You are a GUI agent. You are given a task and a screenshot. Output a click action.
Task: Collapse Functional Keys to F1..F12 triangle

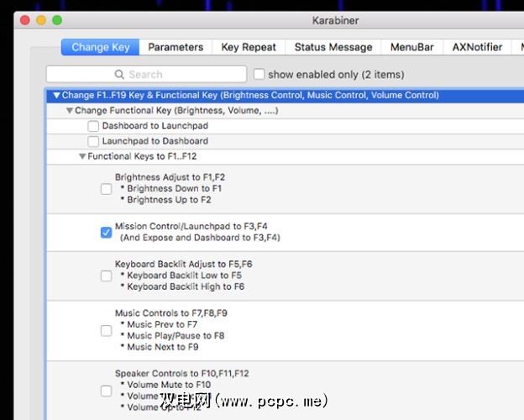(82, 156)
